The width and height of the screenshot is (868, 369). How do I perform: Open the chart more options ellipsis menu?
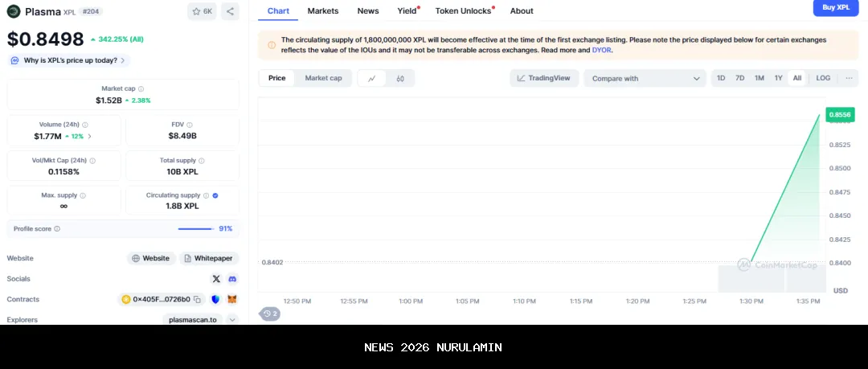point(849,78)
